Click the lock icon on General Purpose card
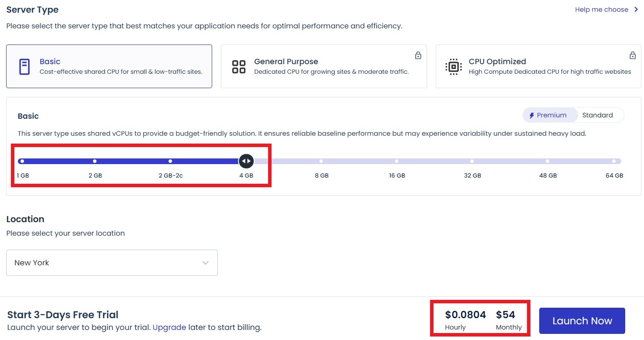Screen dimensions: 644x340 (418, 55)
